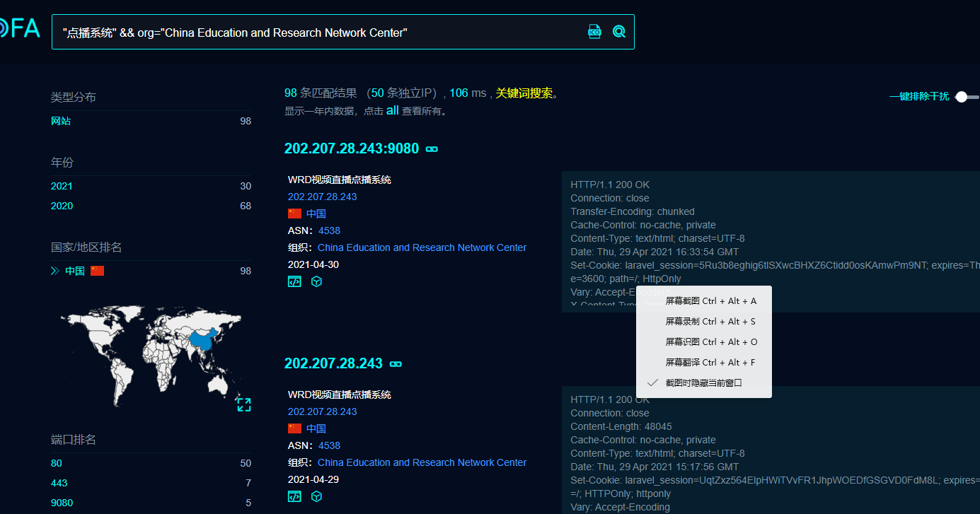
Task: Open link icon beside the 202.207.28.243 heading
Action: point(396,364)
